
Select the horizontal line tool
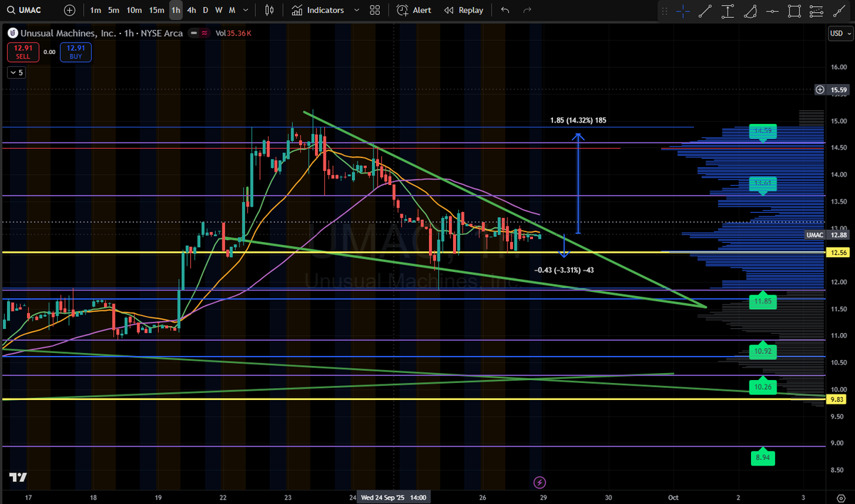pos(772,11)
